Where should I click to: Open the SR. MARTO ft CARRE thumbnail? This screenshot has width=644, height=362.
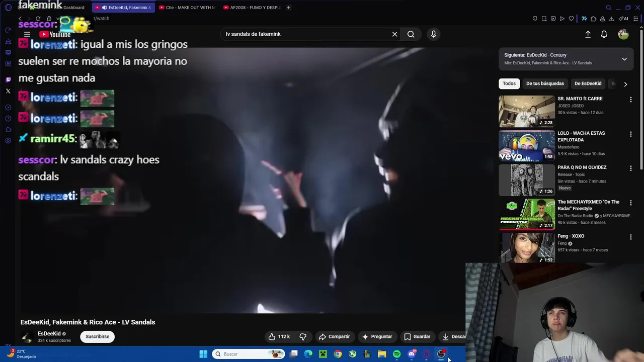(x=527, y=111)
